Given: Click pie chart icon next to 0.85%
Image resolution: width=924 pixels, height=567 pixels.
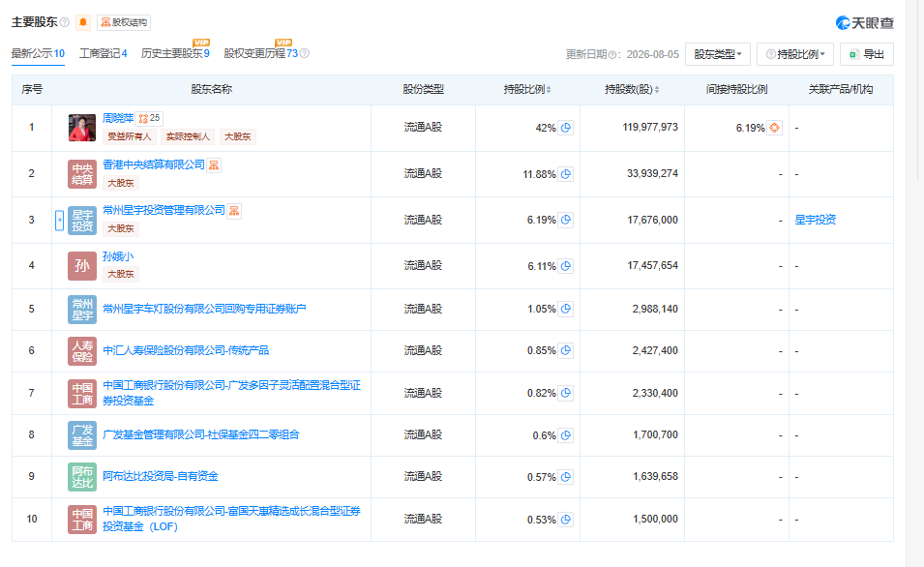Looking at the screenshot, I should click(x=566, y=350).
